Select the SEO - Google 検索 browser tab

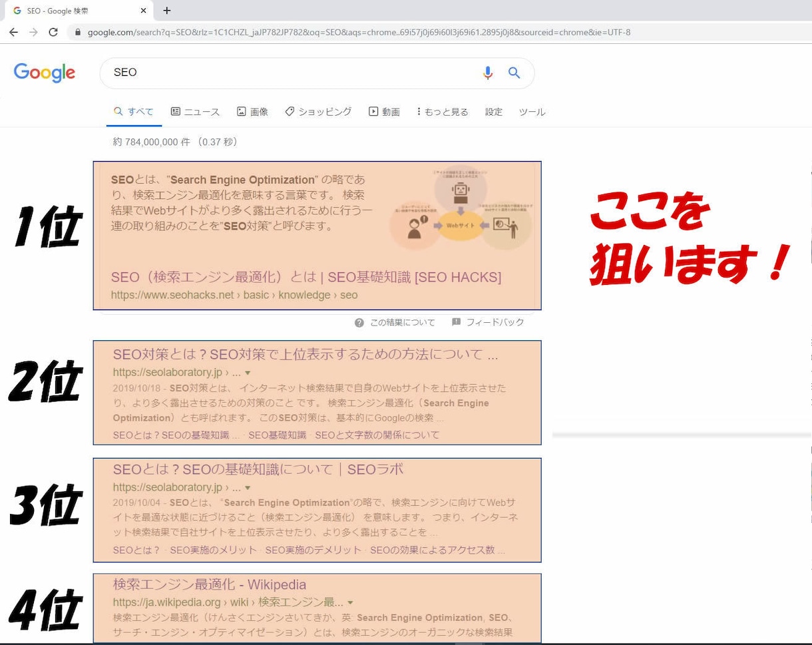tap(77, 11)
